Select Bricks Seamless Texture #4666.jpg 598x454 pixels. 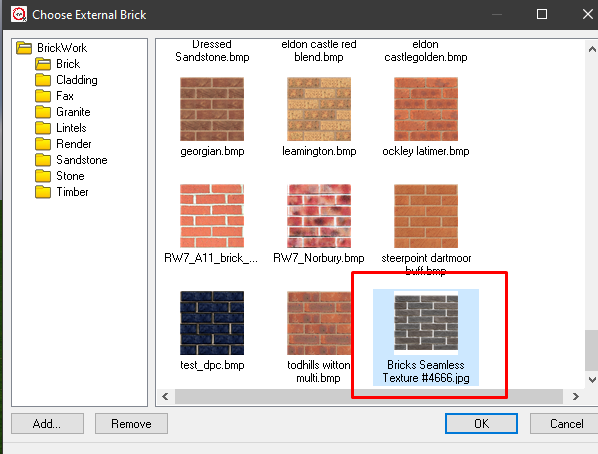pos(426,337)
